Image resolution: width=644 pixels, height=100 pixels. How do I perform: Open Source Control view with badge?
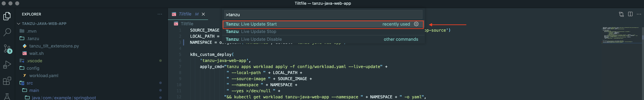pyautogui.click(x=7, y=48)
